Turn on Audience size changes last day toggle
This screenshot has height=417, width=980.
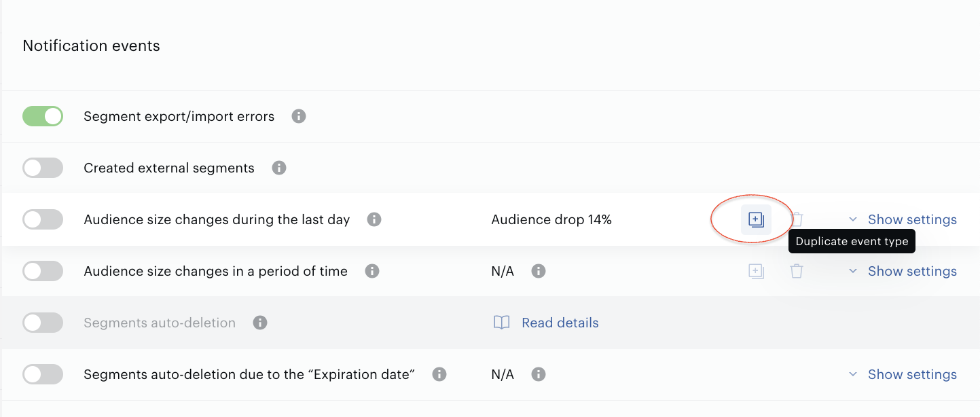43,219
